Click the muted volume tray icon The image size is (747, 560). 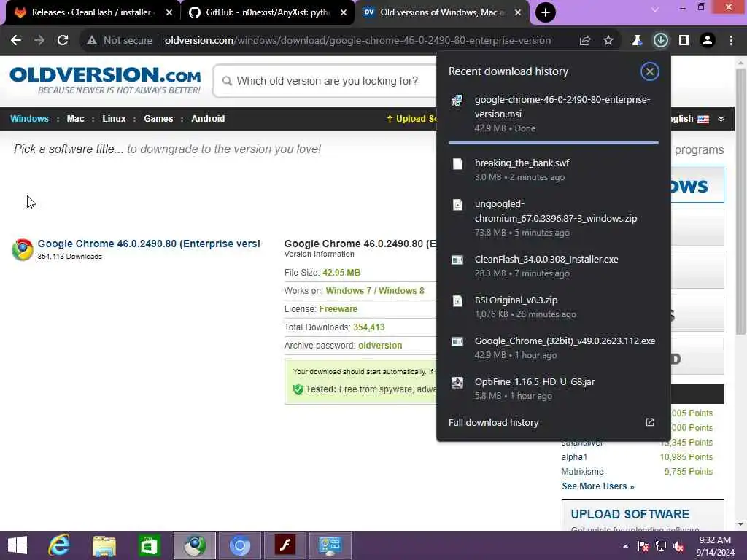(x=678, y=546)
